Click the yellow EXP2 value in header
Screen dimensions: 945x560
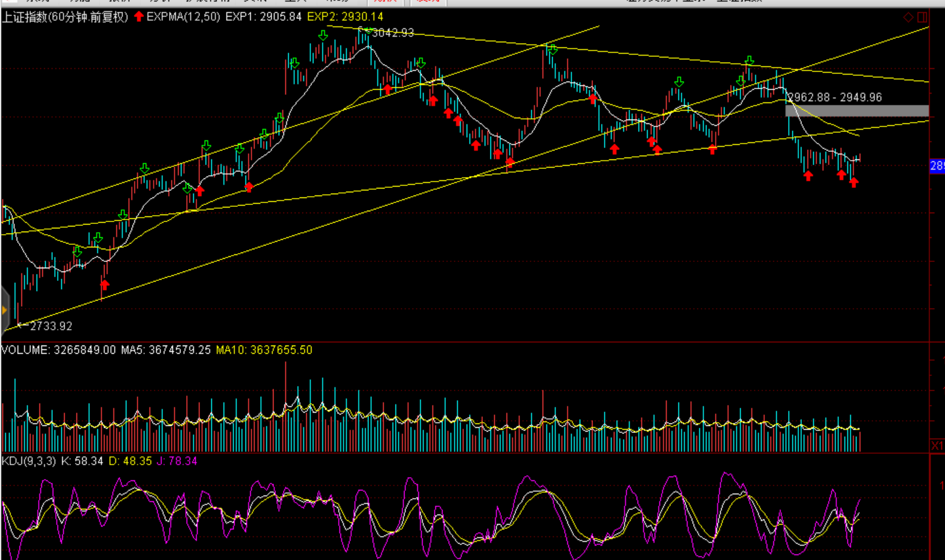(x=345, y=17)
